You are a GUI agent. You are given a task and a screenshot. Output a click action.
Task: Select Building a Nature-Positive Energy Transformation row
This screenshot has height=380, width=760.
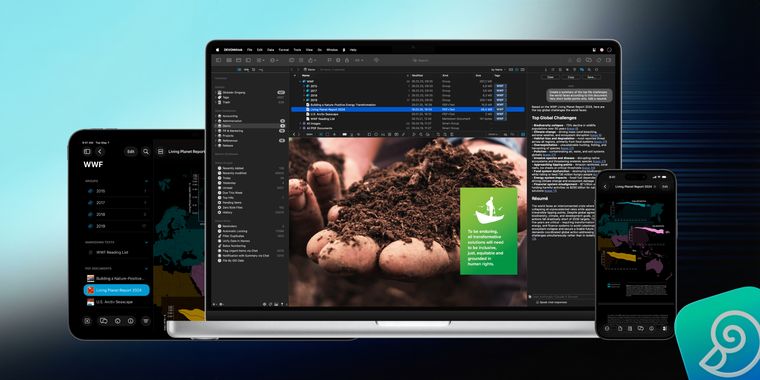407,105
